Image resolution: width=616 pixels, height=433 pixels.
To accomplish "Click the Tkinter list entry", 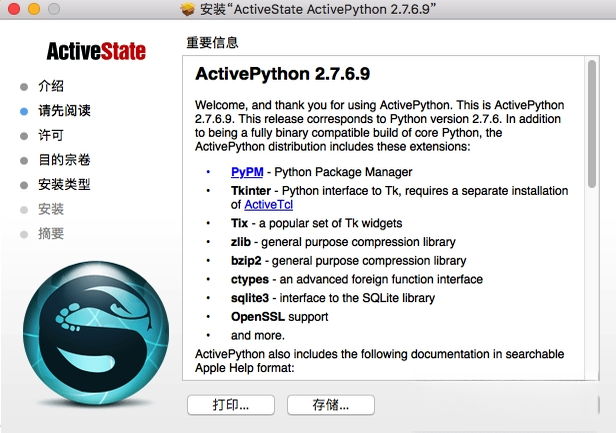I will (x=400, y=198).
